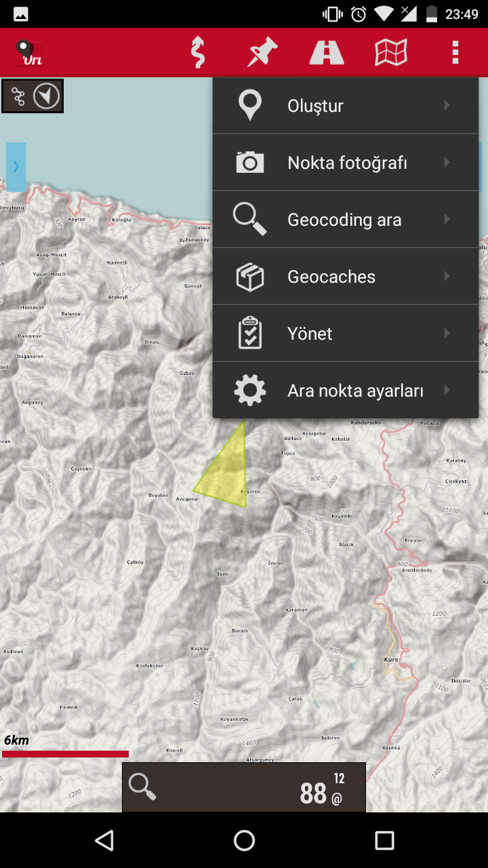Tap the map pin icon beside Oluştur
This screenshot has height=868, width=488.
click(x=250, y=106)
